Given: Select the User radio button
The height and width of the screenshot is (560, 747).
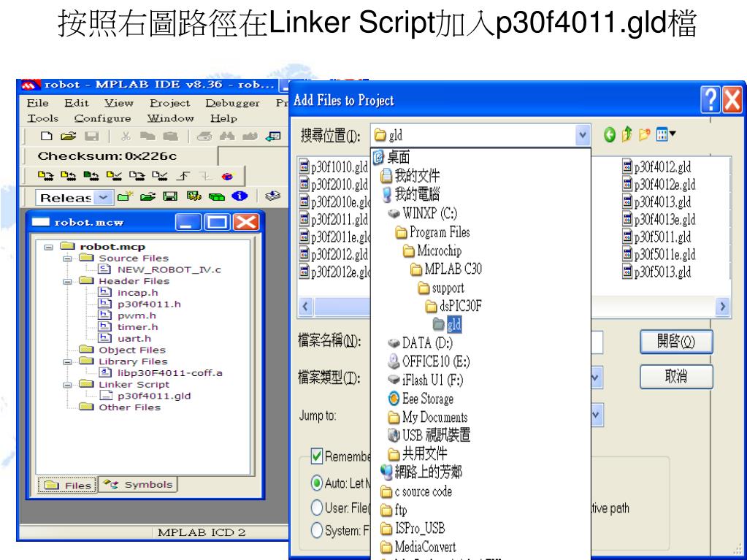Looking at the screenshot, I should [x=316, y=507].
